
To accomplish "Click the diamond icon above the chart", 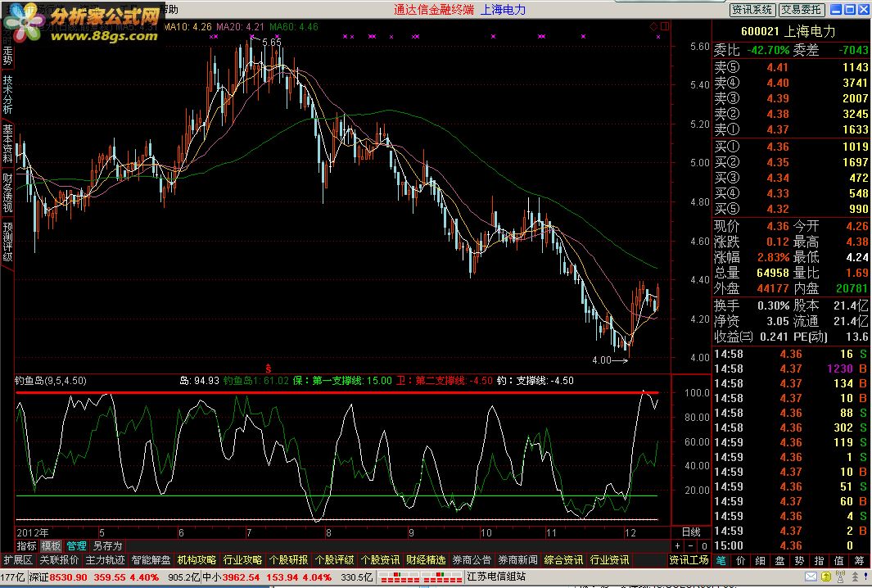I will pyautogui.click(x=654, y=26).
